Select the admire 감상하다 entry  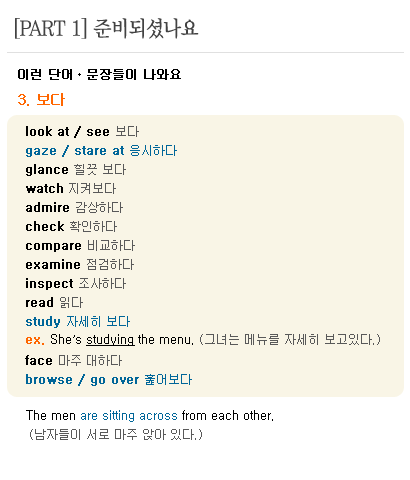click(74, 208)
